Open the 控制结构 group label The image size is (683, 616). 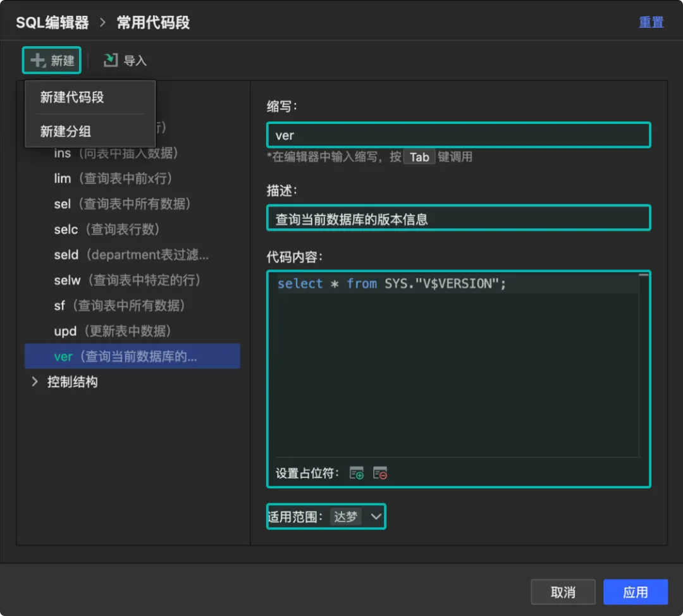tap(72, 382)
